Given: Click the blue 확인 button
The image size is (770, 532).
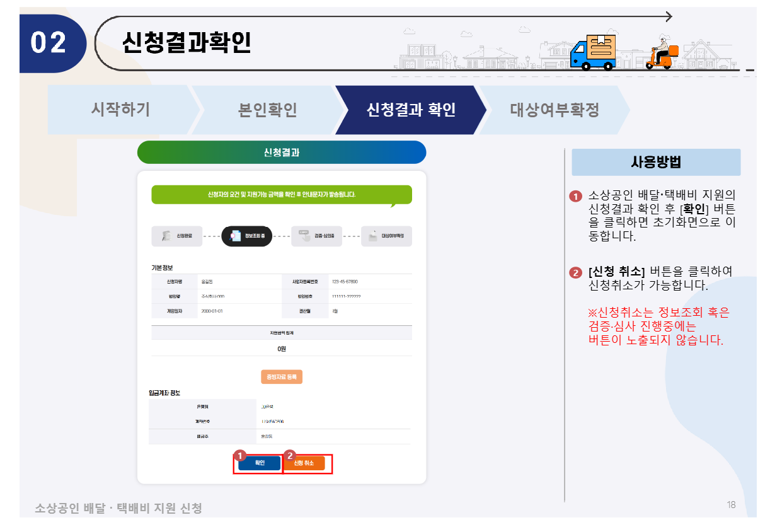Looking at the screenshot, I should pyautogui.click(x=260, y=463).
